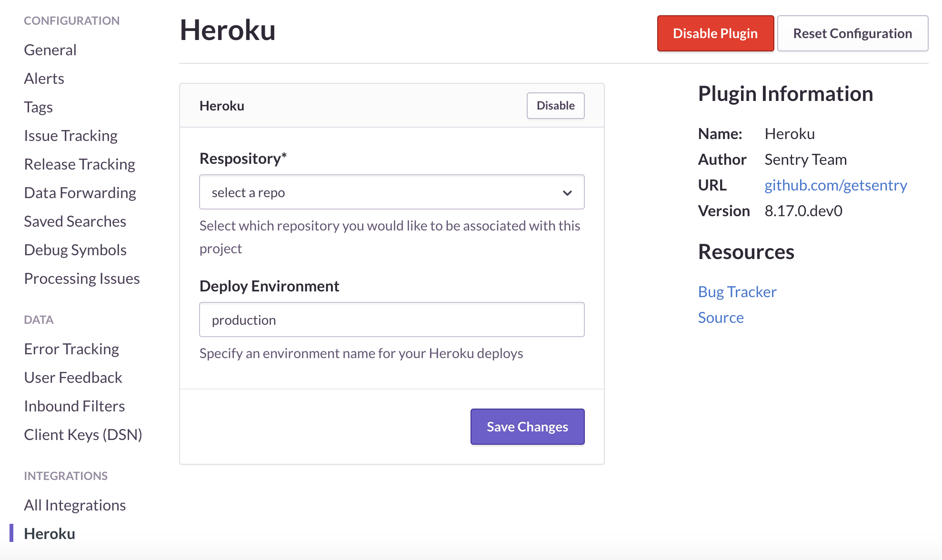Screen dimensions: 942x560
Task: Select Data Forwarding menu item
Action: pos(80,193)
